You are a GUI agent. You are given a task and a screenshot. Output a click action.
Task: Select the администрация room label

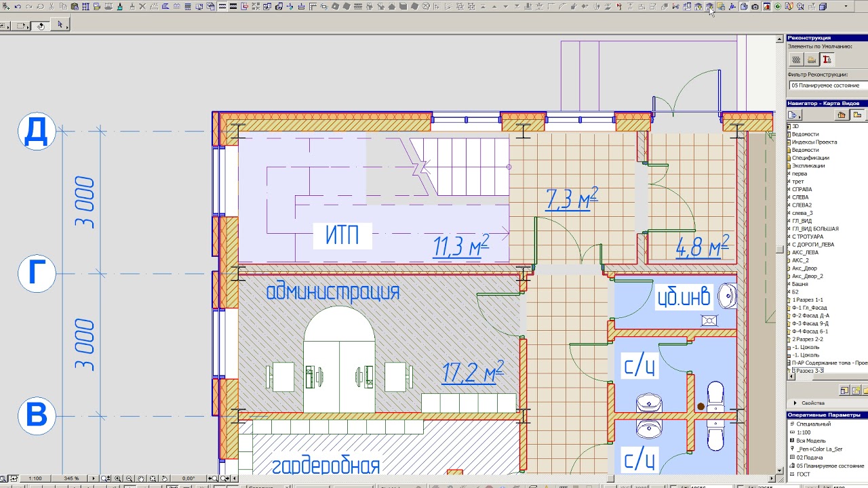(333, 292)
